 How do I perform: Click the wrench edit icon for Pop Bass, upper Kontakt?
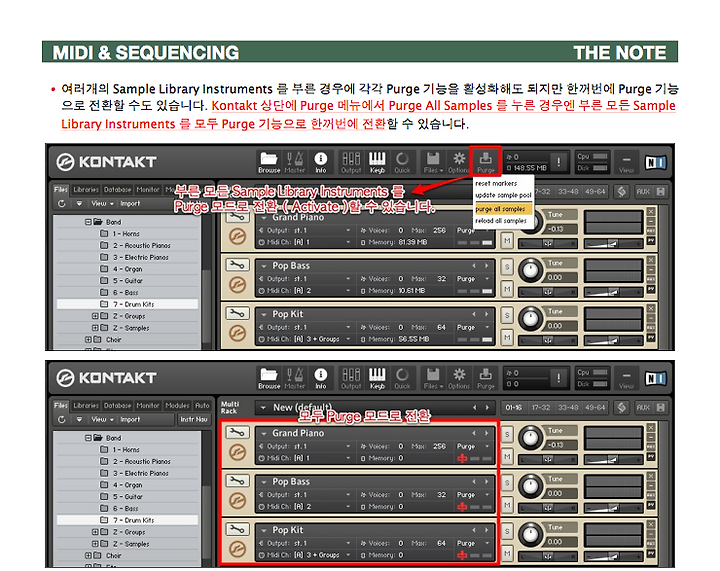pyautogui.click(x=237, y=265)
